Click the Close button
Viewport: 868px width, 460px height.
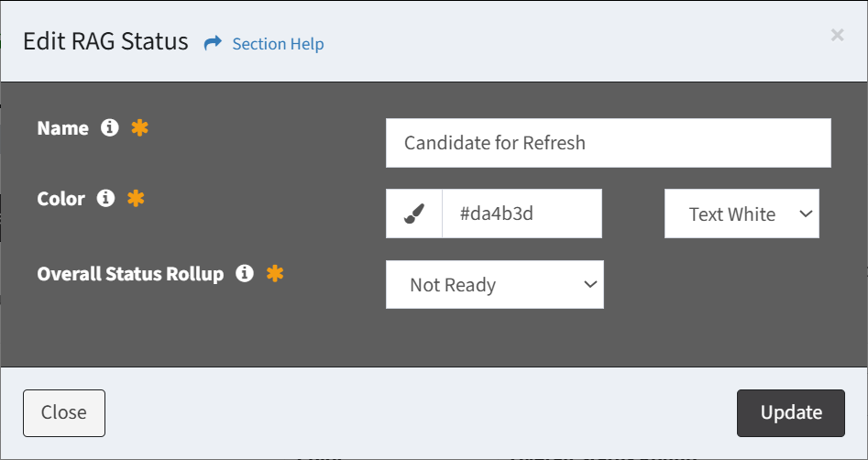(64, 413)
